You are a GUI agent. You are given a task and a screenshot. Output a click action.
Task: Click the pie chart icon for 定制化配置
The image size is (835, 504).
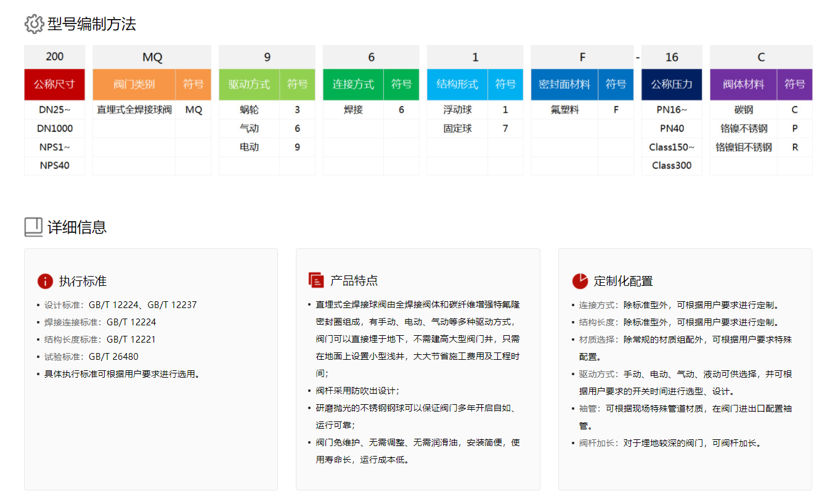[580, 281]
